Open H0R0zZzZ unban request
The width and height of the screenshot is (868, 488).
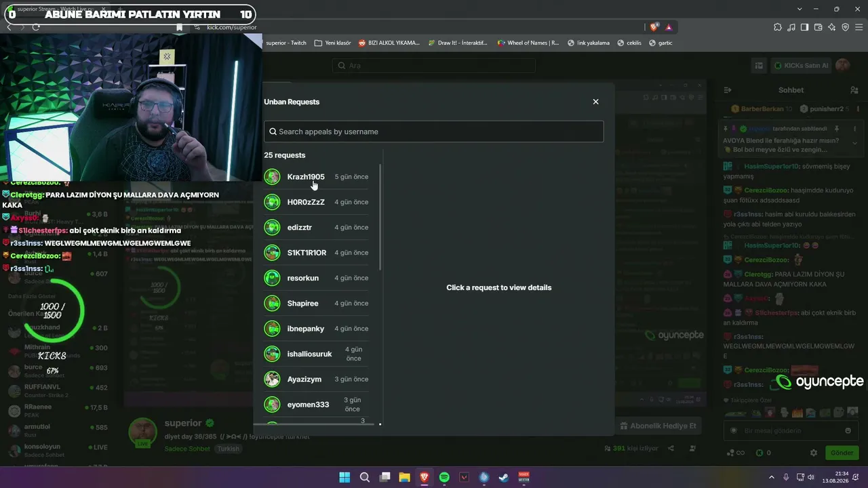point(317,202)
